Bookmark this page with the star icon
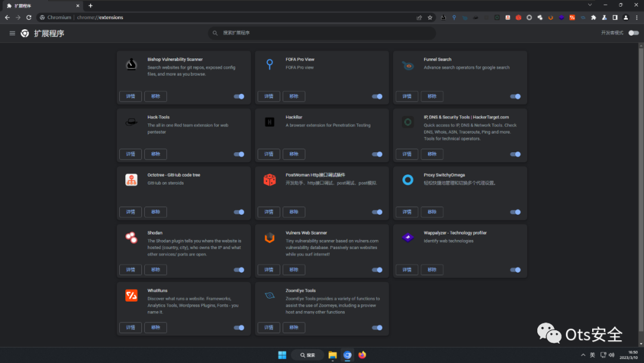Viewport: 644px width, 363px height. click(430, 18)
